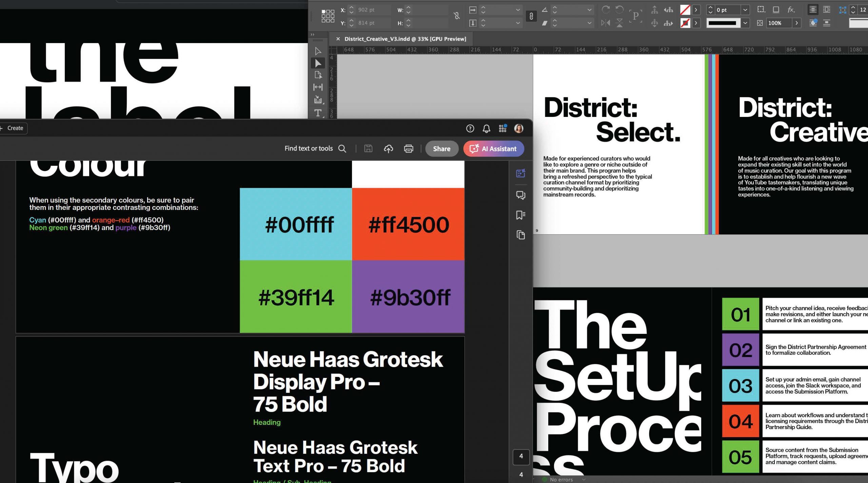Screen dimensions: 868x483
Task: Open Page thumbnails panel in Acrobat sidebar
Action: pos(521,235)
